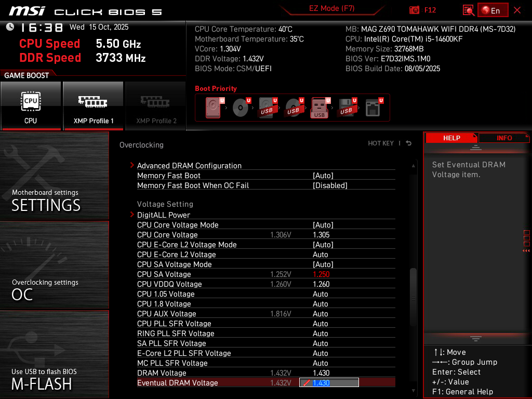Viewport: 532px width, 399px height.
Task: Click the scroll up arrow of settings list
Action: click(413, 166)
